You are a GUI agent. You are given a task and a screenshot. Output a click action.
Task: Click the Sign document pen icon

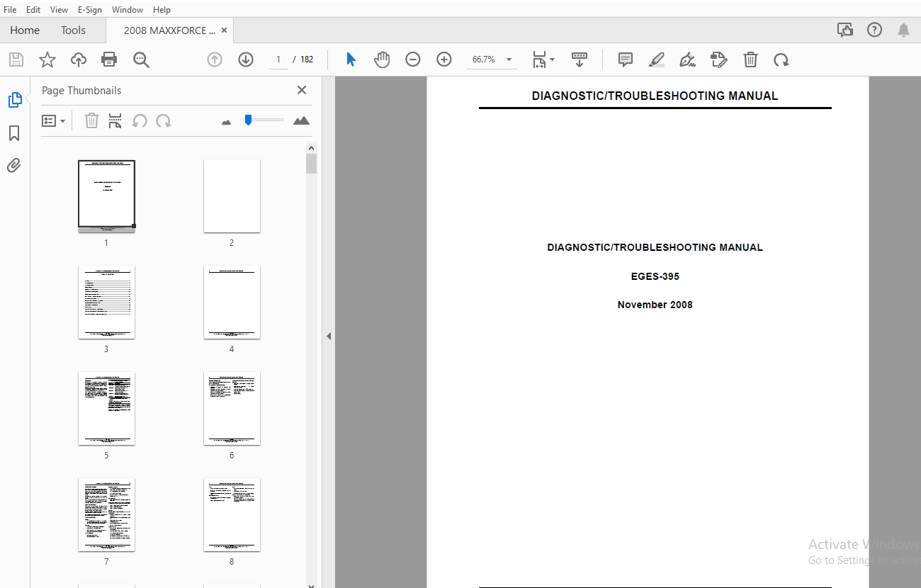tap(688, 60)
